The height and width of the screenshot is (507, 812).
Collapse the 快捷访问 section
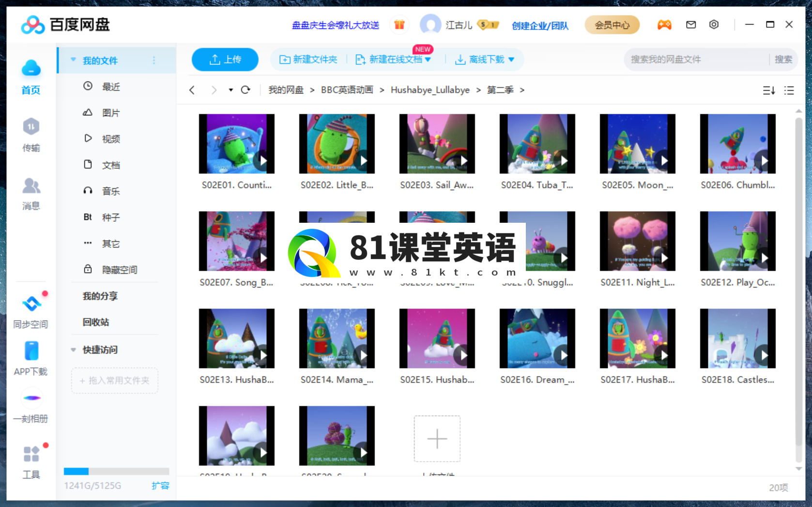(73, 350)
